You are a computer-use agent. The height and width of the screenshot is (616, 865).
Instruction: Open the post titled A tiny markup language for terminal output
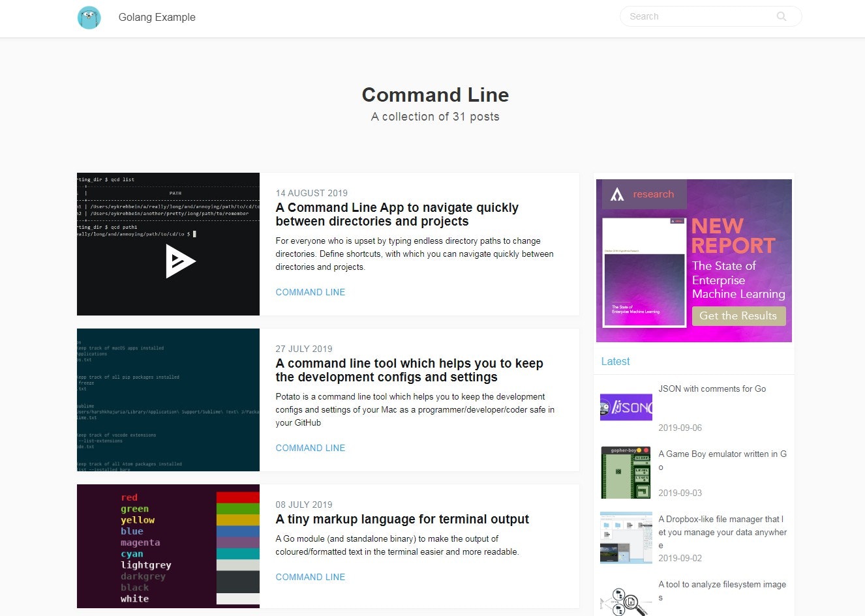pos(402,519)
